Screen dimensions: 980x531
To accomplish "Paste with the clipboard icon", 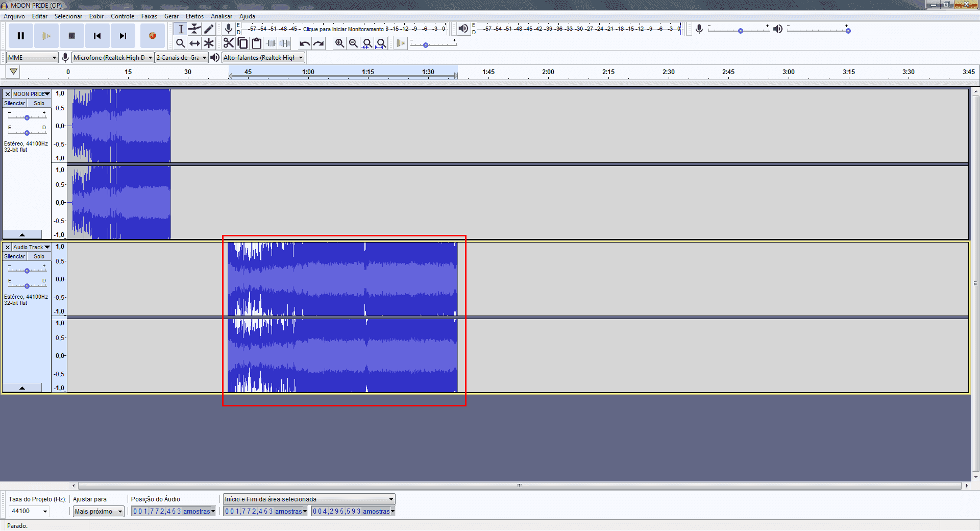I will click(257, 43).
